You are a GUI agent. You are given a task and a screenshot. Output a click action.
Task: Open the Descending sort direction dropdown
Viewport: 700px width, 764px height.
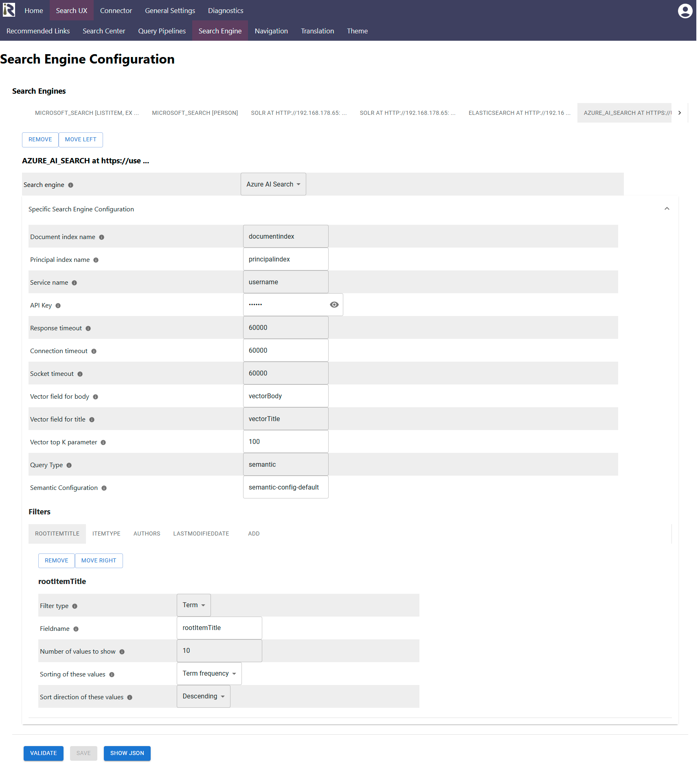[x=204, y=696]
